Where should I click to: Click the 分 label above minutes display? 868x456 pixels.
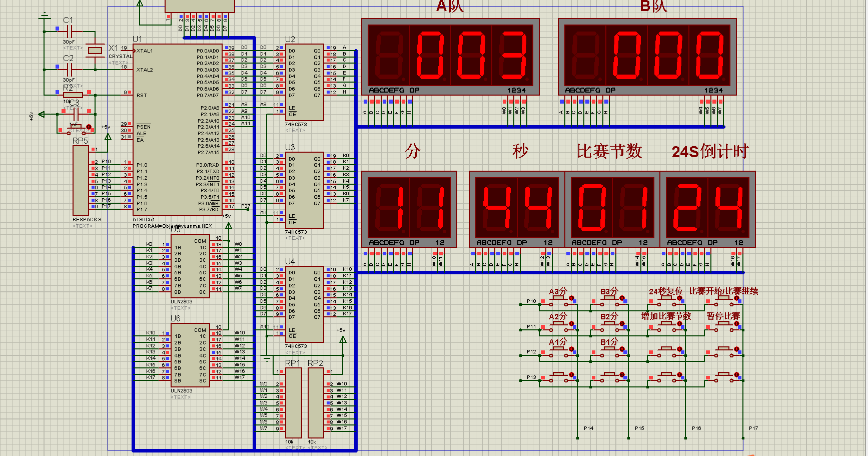[x=413, y=151]
